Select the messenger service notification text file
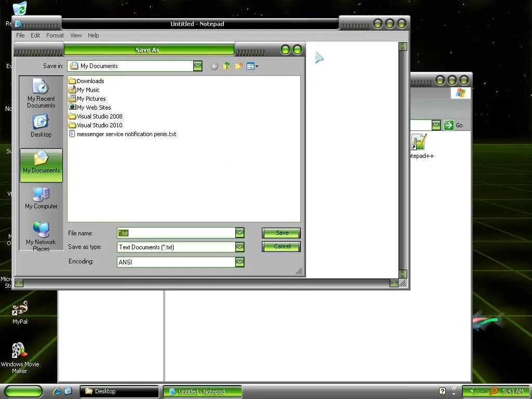Image resolution: width=532 pixels, height=399 pixels. [123, 134]
